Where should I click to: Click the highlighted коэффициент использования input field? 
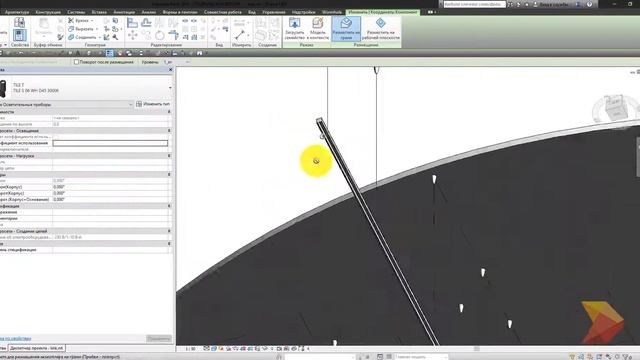(110, 143)
